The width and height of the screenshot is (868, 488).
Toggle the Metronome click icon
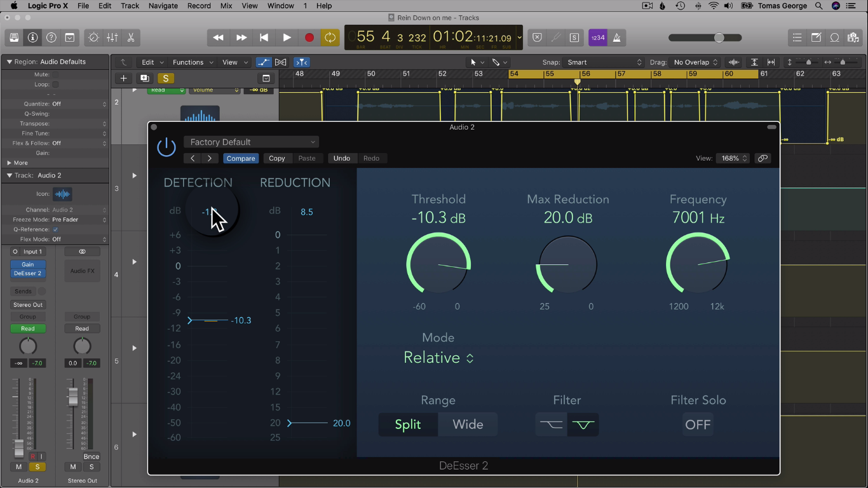pos(616,37)
